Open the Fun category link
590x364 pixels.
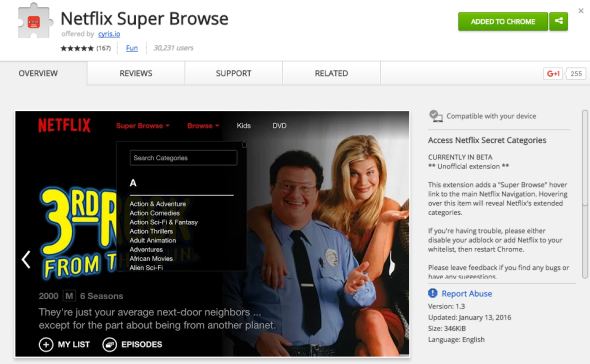point(132,48)
